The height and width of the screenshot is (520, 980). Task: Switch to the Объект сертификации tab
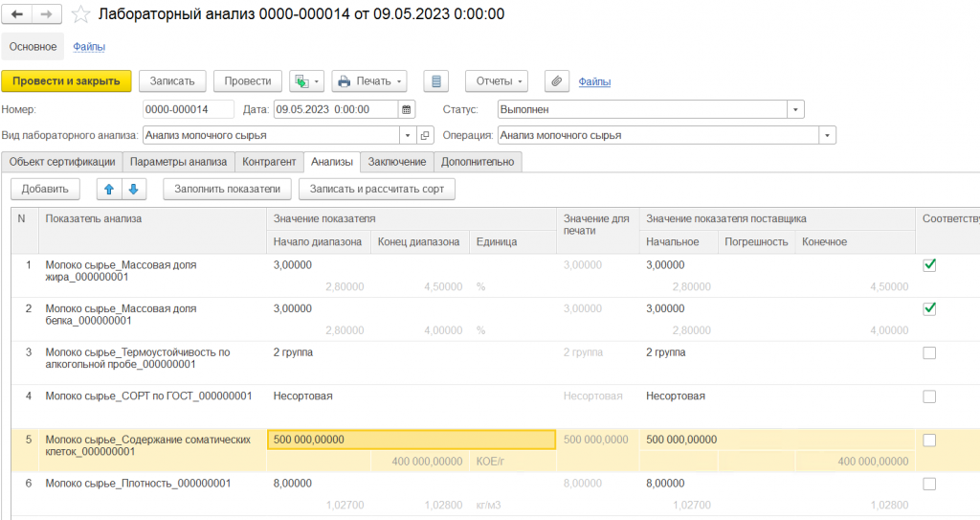tap(62, 162)
